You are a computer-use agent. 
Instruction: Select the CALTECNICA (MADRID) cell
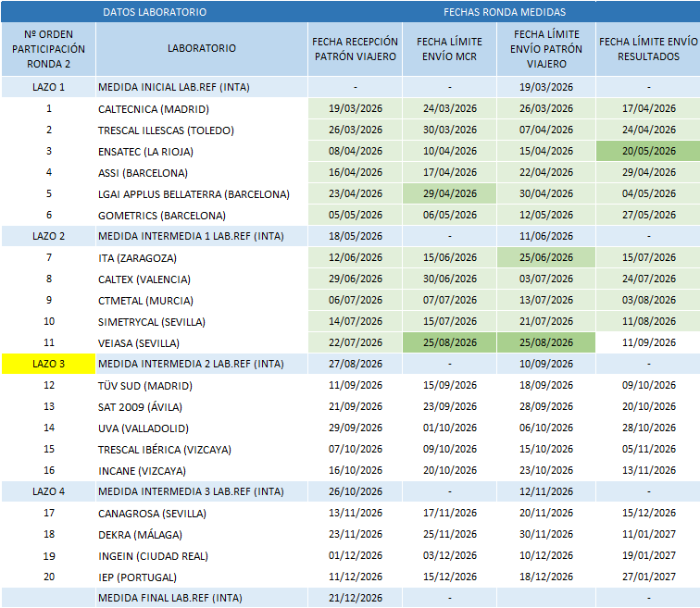(202, 109)
